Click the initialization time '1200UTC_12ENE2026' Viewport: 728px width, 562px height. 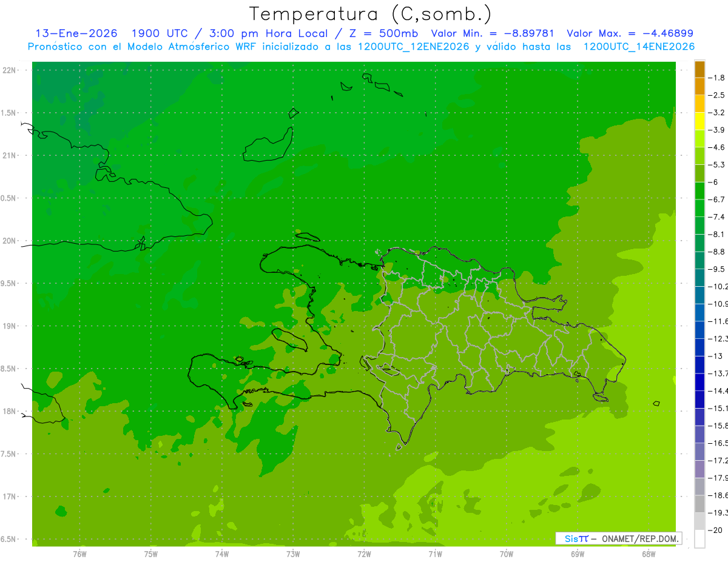(x=414, y=47)
